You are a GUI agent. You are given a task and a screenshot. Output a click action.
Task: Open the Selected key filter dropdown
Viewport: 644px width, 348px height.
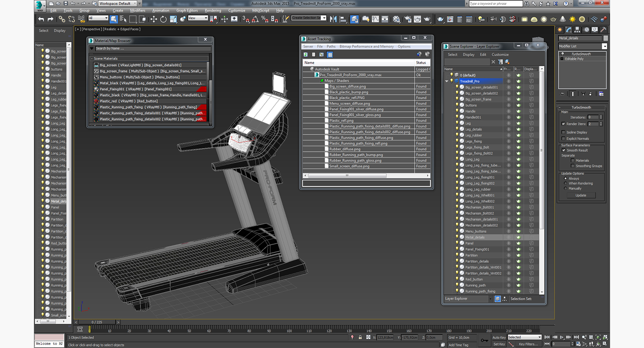point(524,337)
